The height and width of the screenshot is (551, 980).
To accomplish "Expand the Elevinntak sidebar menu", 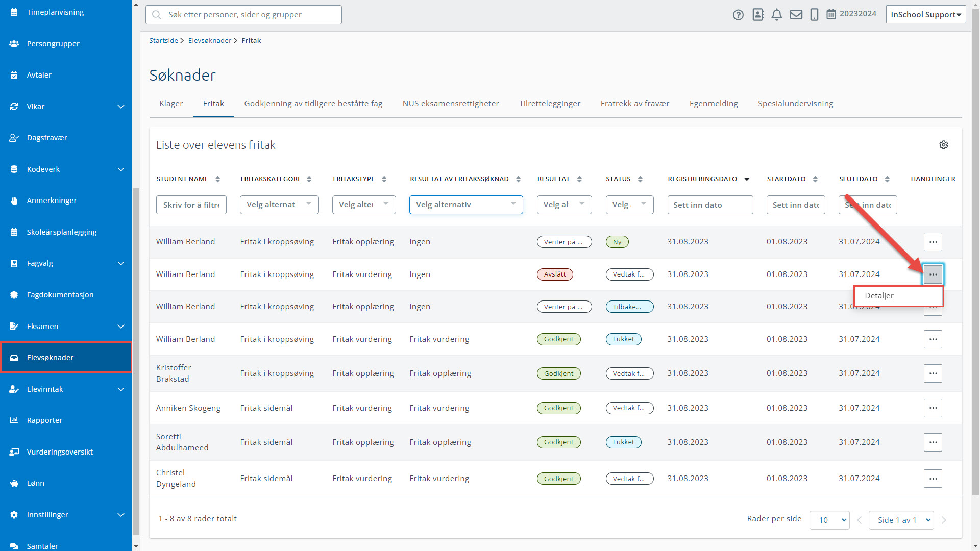I will point(121,389).
